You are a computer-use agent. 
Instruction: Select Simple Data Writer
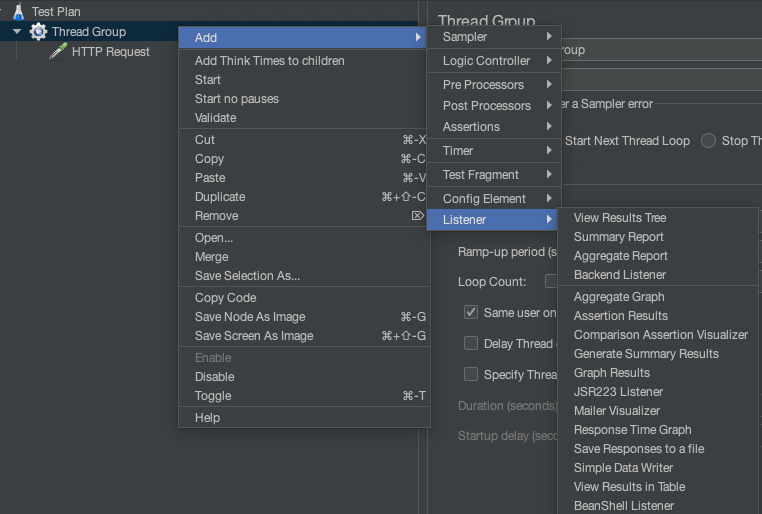[x=658, y=467]
